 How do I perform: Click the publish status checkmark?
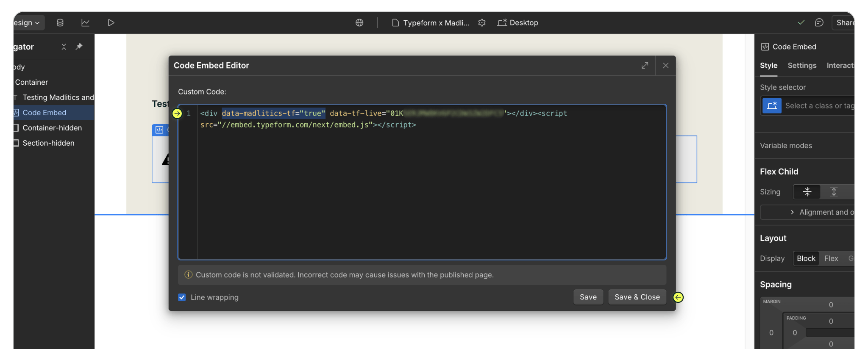[x=801, y=22]
